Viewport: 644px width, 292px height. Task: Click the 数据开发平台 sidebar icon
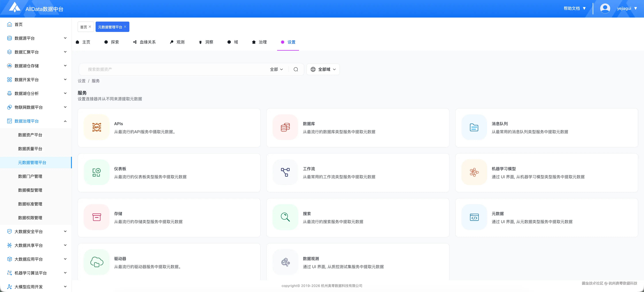point(9,80)
